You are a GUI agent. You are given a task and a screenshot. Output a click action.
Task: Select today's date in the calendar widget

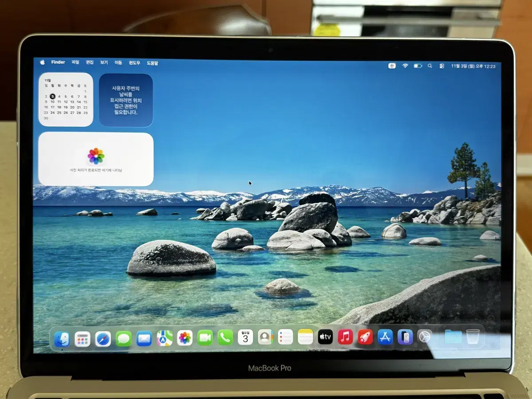[53, 96]
